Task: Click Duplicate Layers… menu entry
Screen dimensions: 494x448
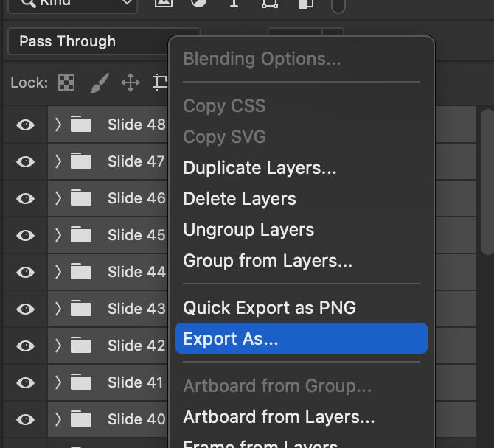Action: (x=260, y=168)
